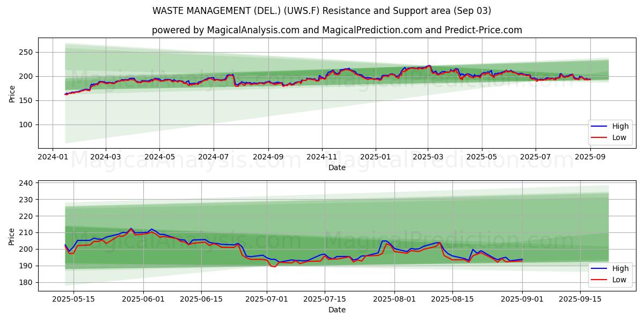Click the '210' price tick on bottom chart

coord(27,233)
